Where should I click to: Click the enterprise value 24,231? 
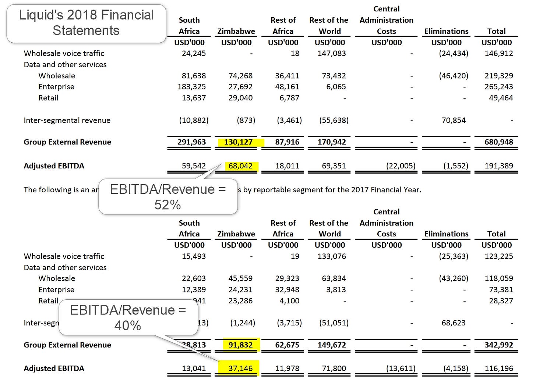click(x=240, y=290)
